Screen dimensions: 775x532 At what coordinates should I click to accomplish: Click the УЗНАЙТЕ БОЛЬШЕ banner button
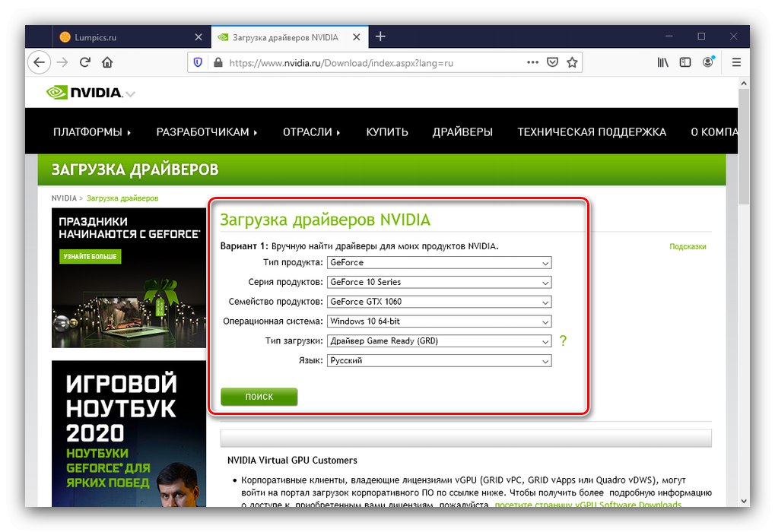(x=90, y=256)
